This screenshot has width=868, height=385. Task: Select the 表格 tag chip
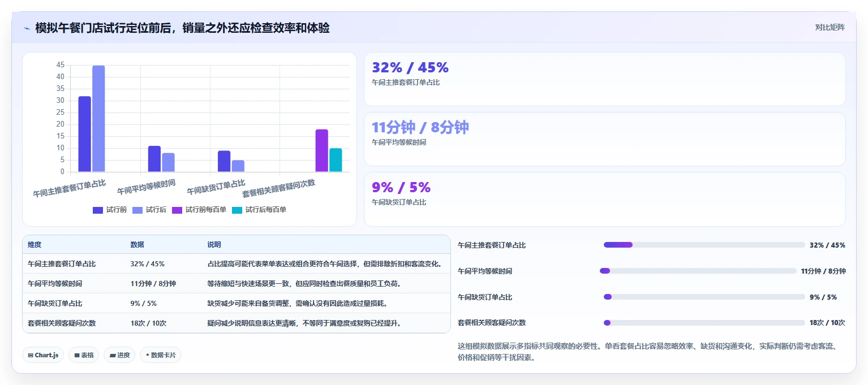pos(84,355)
